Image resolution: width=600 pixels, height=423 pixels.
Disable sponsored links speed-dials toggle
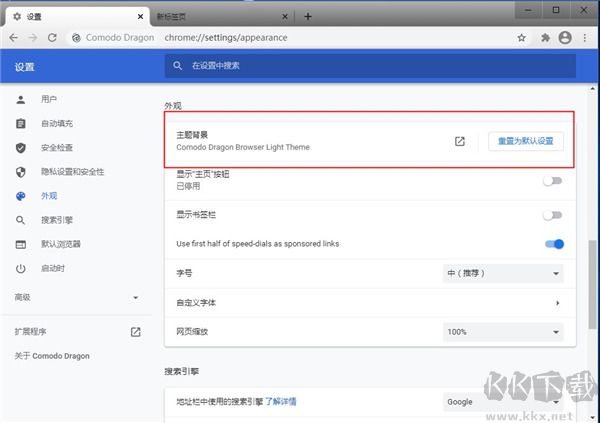tap(554, 244)
